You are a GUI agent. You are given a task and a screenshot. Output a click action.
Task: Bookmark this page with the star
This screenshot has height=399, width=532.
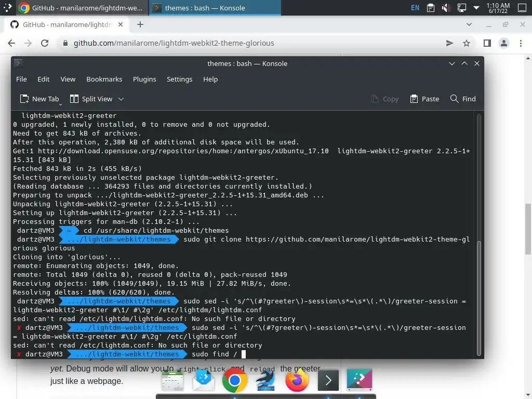[467, 43]
